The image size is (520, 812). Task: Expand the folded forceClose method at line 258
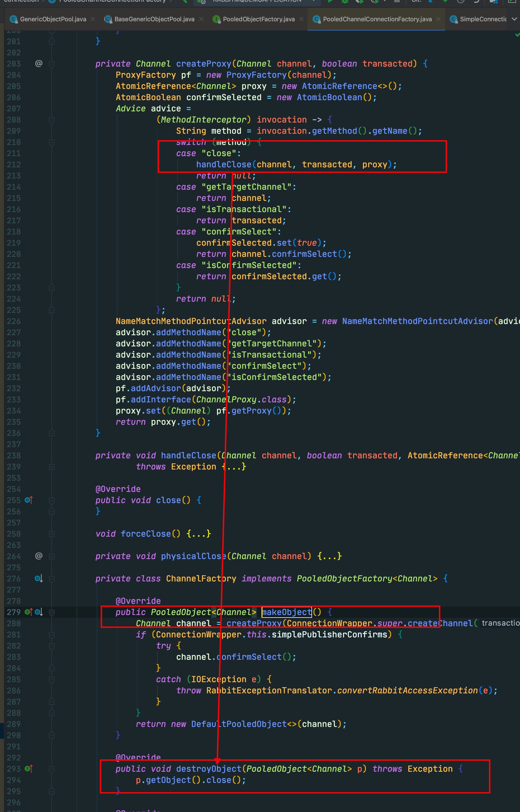(52, 534)
